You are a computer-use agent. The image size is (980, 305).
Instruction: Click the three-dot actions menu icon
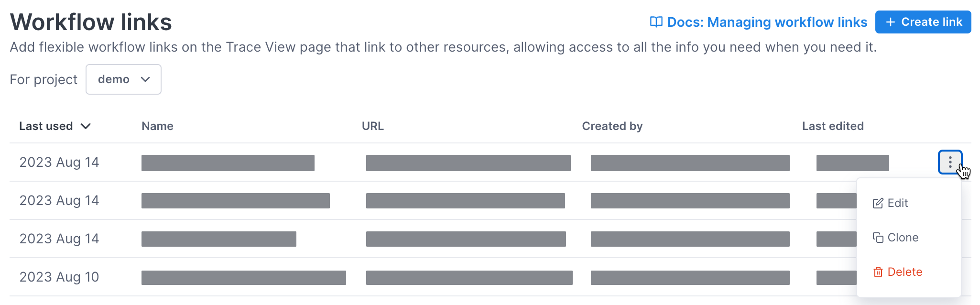click(950, 163)
